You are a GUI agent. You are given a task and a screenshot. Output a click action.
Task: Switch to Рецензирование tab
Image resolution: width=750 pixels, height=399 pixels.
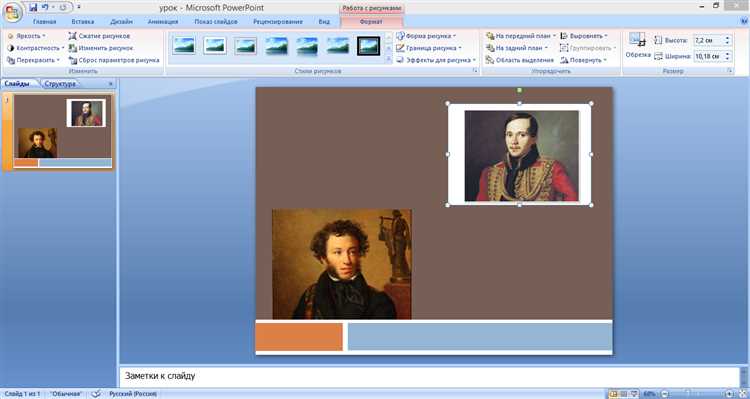[277, 22]
